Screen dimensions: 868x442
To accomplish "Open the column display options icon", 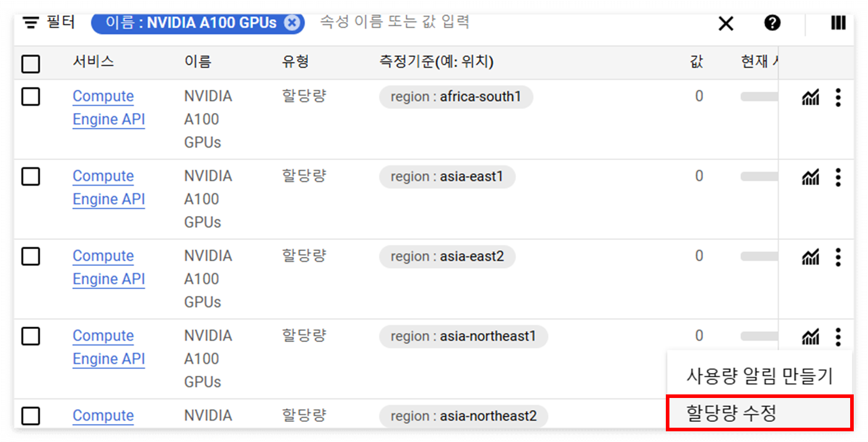I will coord(838,23).
